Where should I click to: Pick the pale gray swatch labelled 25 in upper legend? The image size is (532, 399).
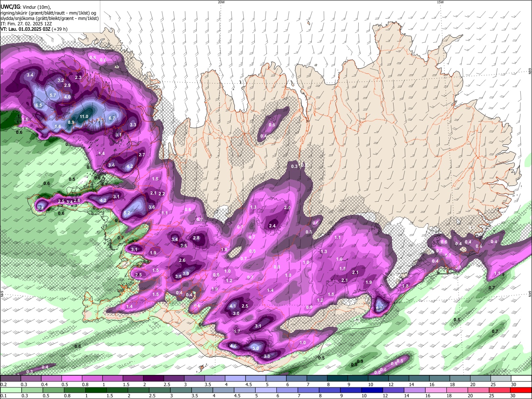501,379
